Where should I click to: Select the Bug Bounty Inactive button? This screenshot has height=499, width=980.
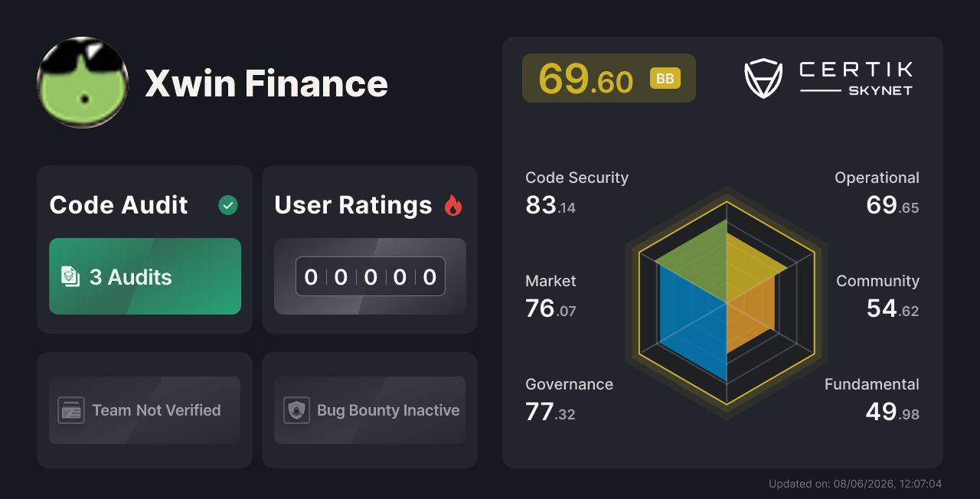tap(370, 410)
